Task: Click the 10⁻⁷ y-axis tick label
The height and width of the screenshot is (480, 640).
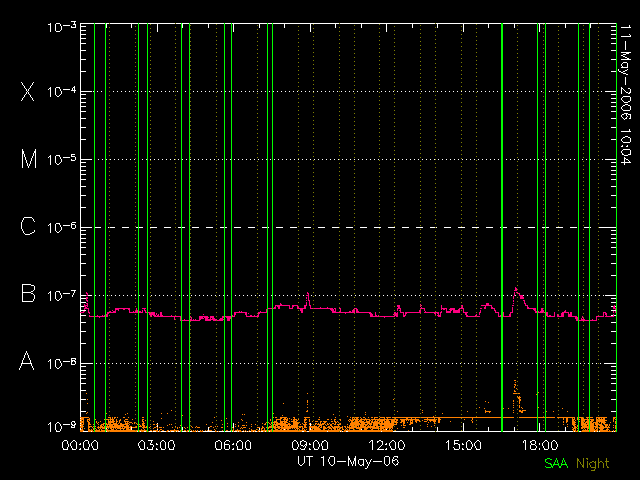Action: (x=62, y=295)
